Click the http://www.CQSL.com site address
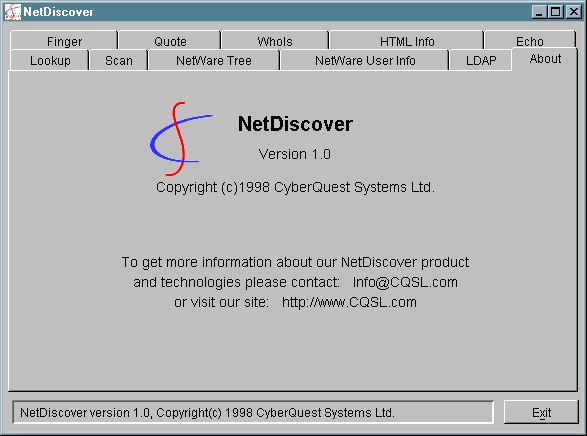This screenshot has height=436, width=587. pos(349,302)
